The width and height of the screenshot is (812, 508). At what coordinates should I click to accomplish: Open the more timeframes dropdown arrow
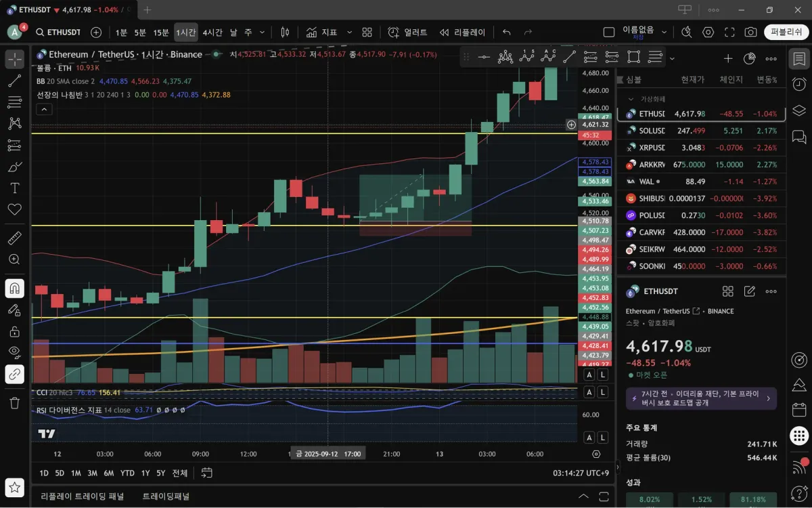click(x=262, y=32)
